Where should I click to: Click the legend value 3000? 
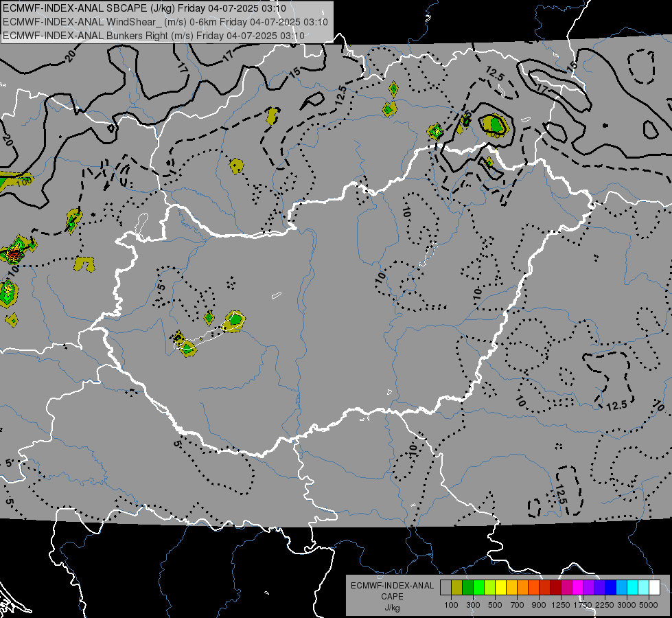point(627,605)
